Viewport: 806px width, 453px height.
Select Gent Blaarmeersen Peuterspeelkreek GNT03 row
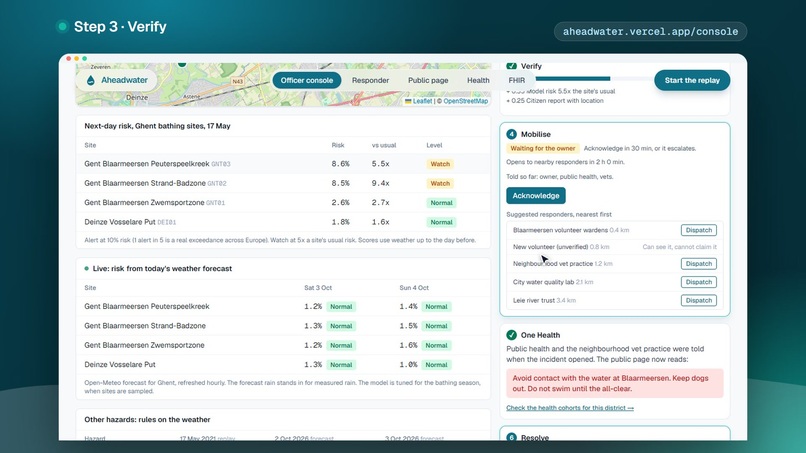pyautogui.click(x=283, y=164)
